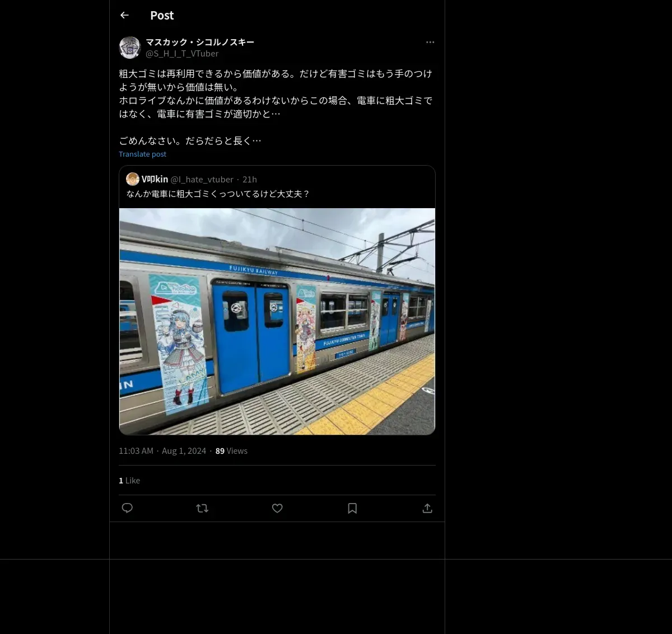Click the 89 Views count
This screenshot has width=672, height=634.
231,451
